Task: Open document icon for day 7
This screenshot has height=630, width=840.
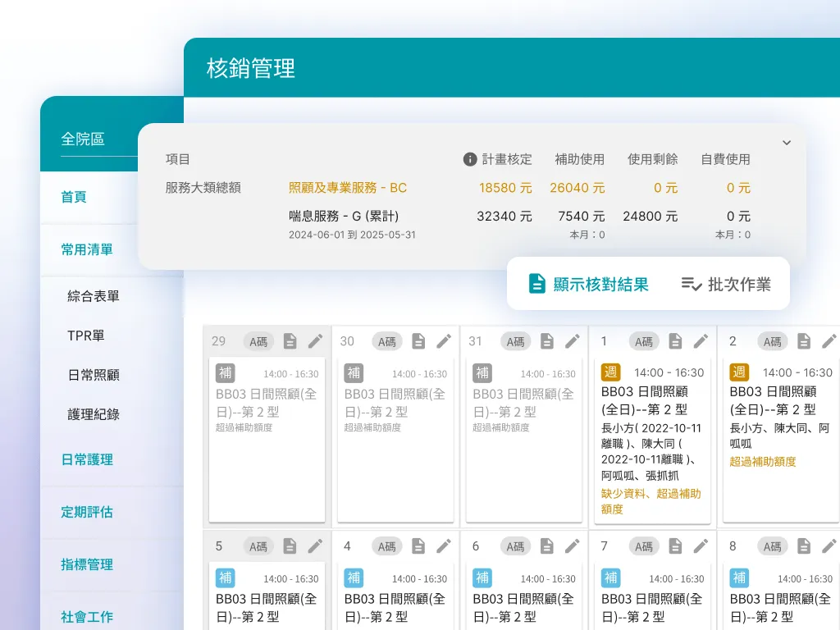Action: 676,546
